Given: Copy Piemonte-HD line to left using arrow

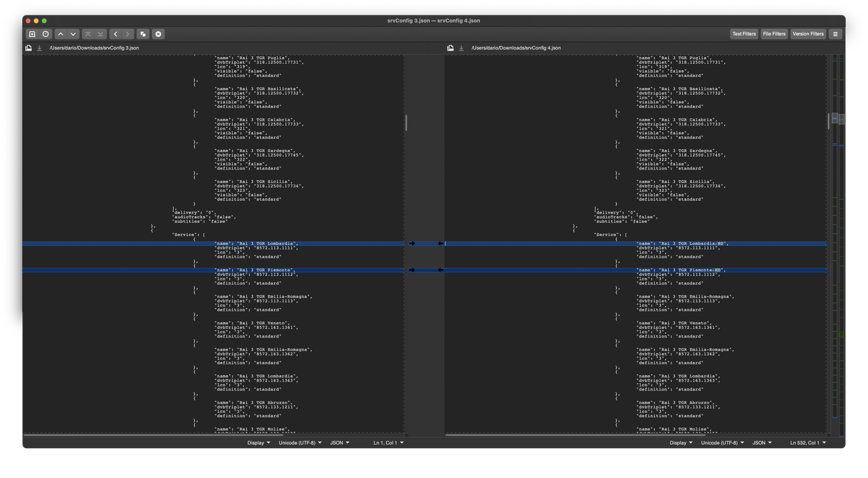Looking at the screenshot, I should tap(440, 270).
